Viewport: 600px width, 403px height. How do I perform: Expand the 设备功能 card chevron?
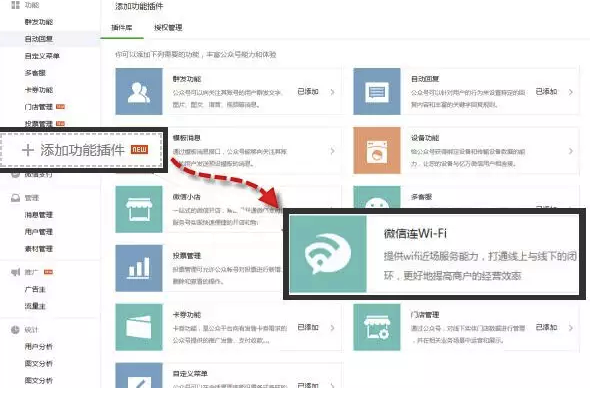[571, 151]
